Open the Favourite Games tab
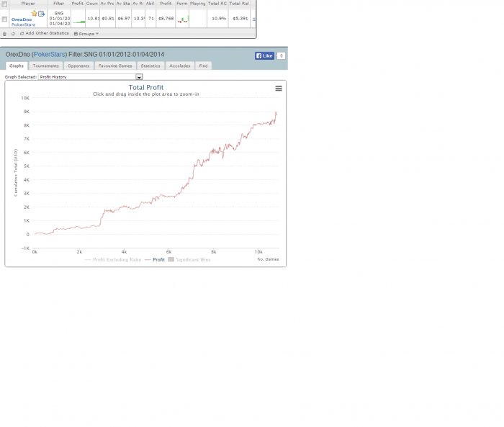504x427 pixels. point(115,66)
